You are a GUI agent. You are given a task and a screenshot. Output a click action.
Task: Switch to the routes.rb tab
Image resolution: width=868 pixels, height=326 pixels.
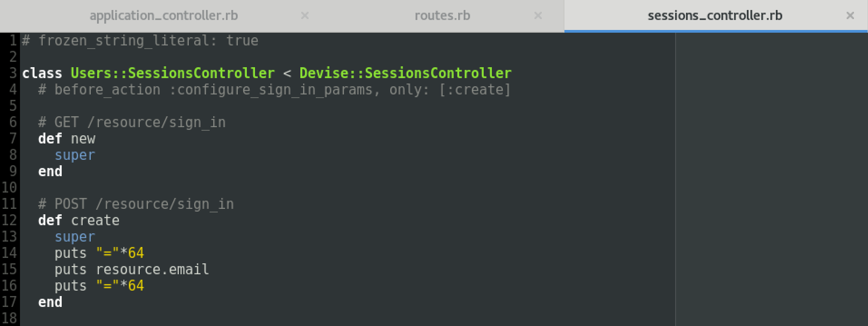(x=442, y=16)
